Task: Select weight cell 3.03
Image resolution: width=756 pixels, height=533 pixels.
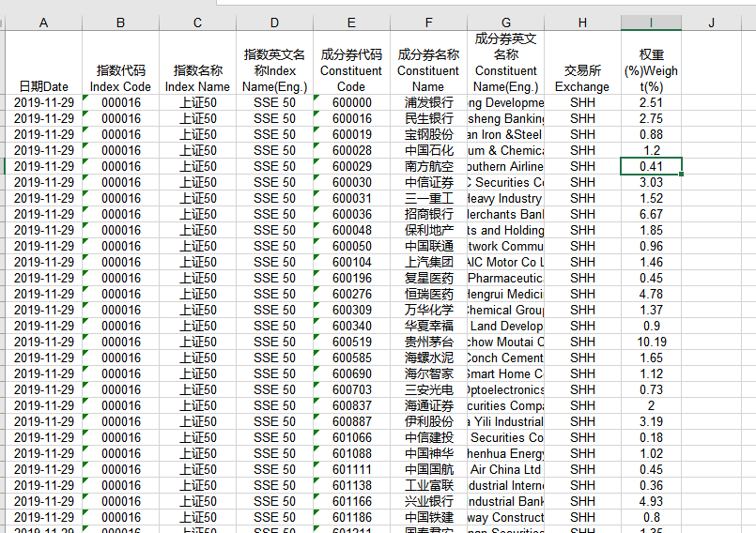Action: click(x=652, y=182)
